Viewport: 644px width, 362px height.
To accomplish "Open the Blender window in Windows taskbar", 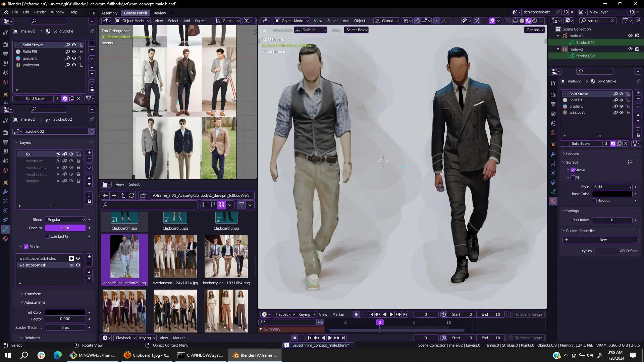I will tap(255, 355).
